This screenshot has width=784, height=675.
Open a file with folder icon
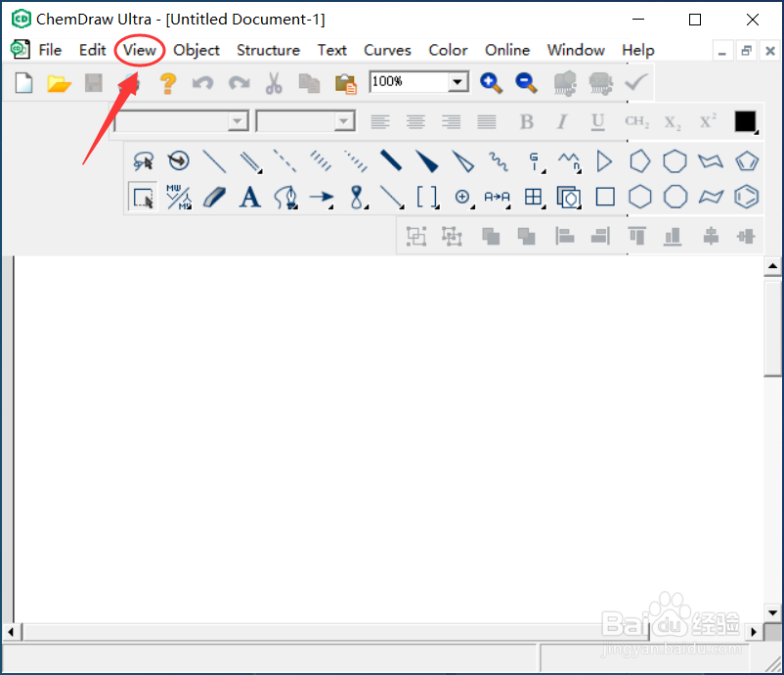tap(59, 82)
